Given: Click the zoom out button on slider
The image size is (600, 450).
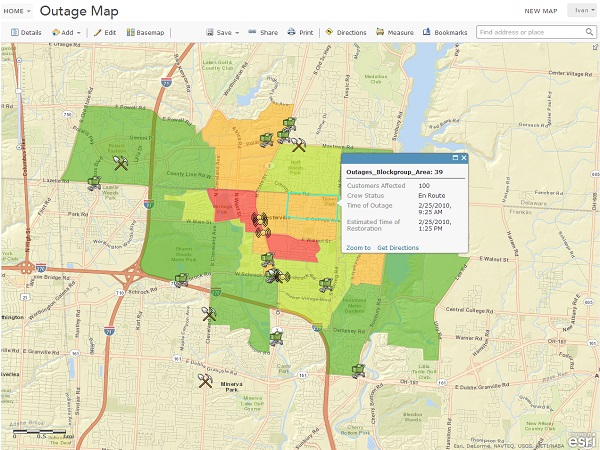Looking at the screenshot, I should click(x=19, y=147).
